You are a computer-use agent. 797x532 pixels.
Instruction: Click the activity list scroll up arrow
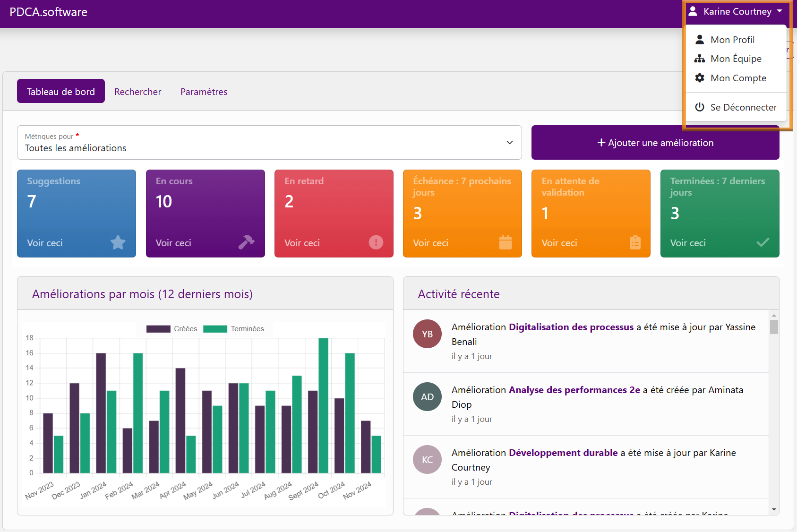coord(774,315)
